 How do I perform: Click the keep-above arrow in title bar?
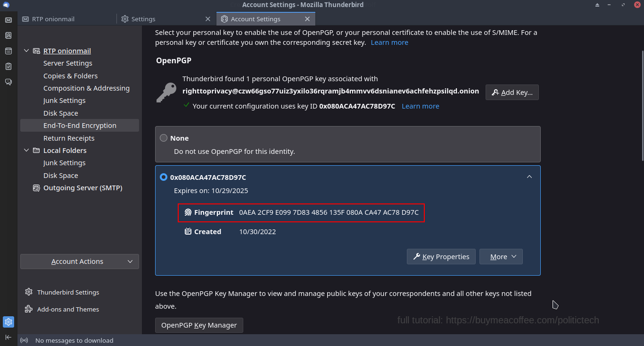(x=597, y=5)
